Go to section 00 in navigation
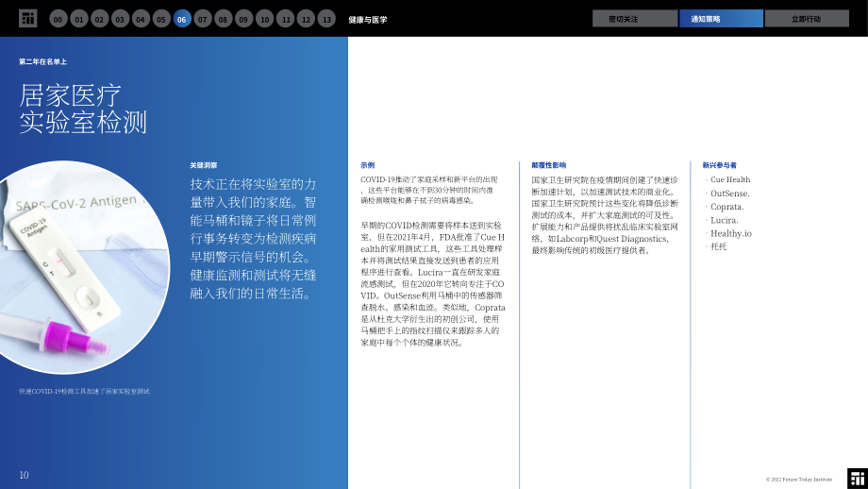Screen dimensions: 868x489 tap(58, 19)
